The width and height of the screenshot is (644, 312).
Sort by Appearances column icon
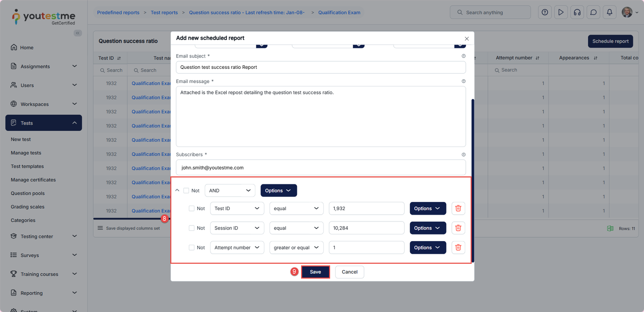coord(595,58)
